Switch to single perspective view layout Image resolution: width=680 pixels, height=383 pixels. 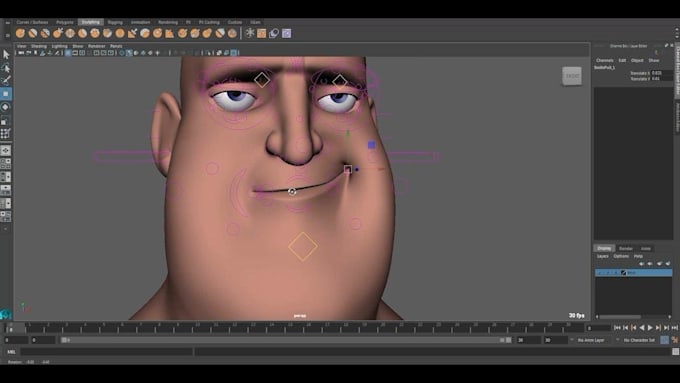(x=6, y=151)
